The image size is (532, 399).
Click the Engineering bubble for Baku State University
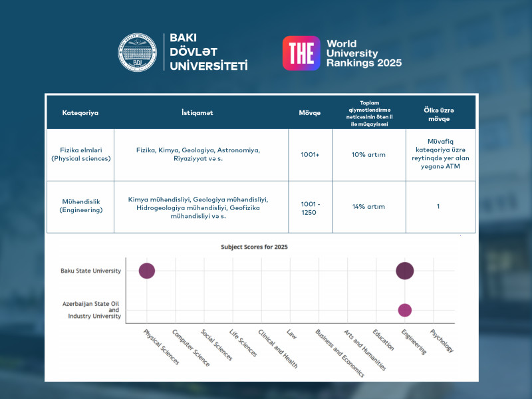(404, 271)
